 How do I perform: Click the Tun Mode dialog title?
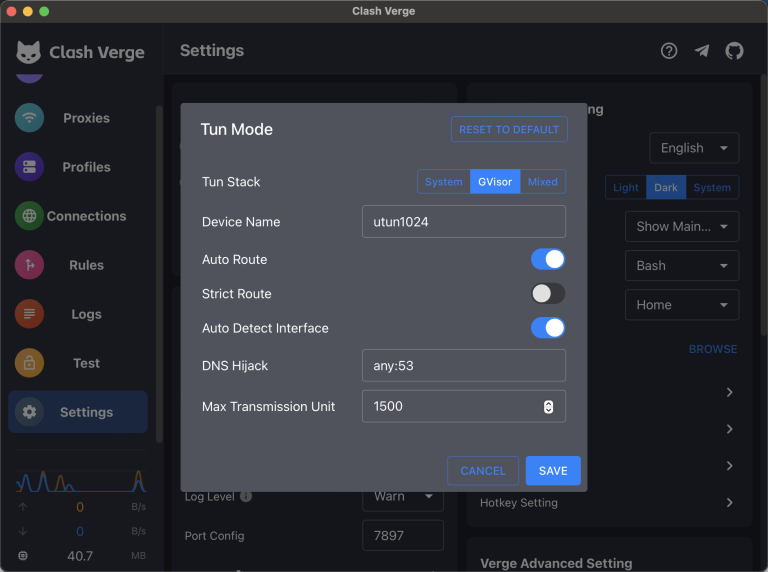pyautogui.click(x=237, y=129)
